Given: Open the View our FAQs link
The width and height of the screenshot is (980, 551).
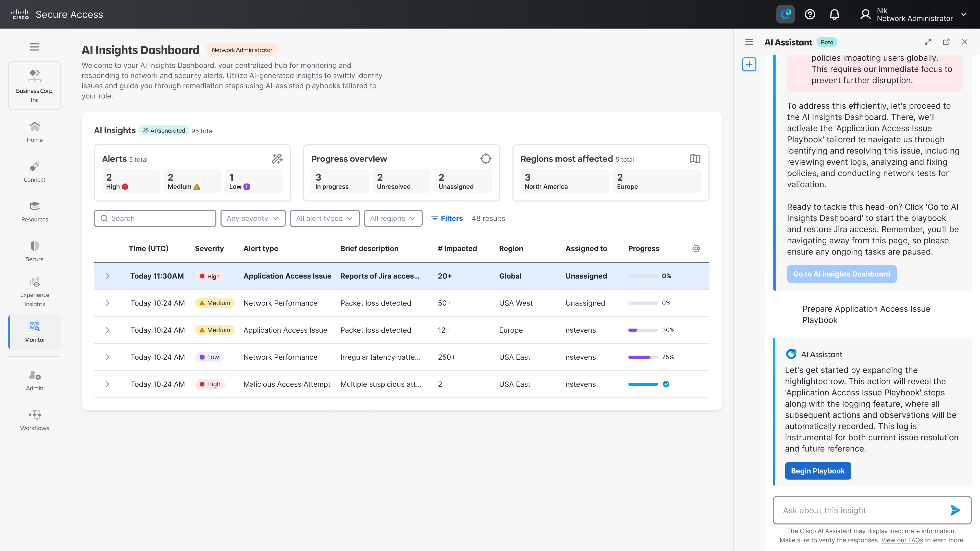Looking at the screenshot, I should coord(902,540).
